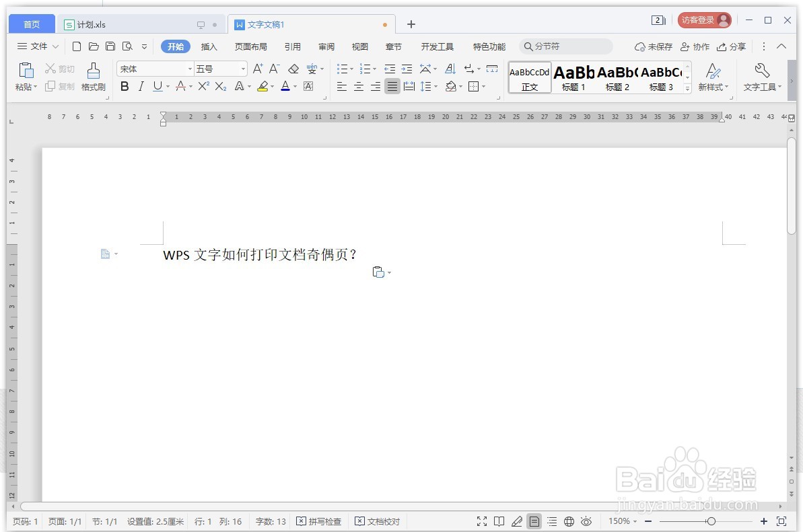The image size is (803, 532).
Task: Click the vertical scrollbar thumb
Action: (x=792, y=186)
